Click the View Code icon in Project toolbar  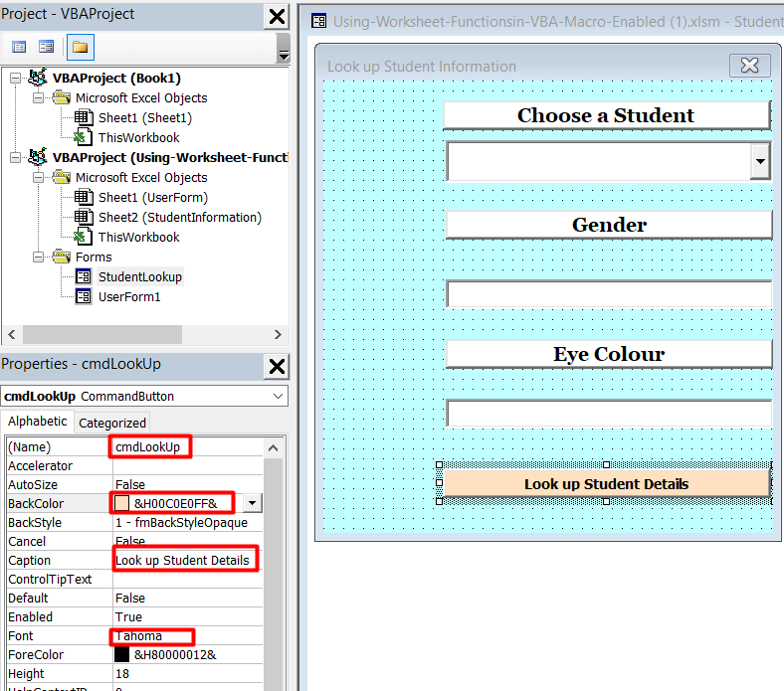pyautogui.click(x=19, y=48)
